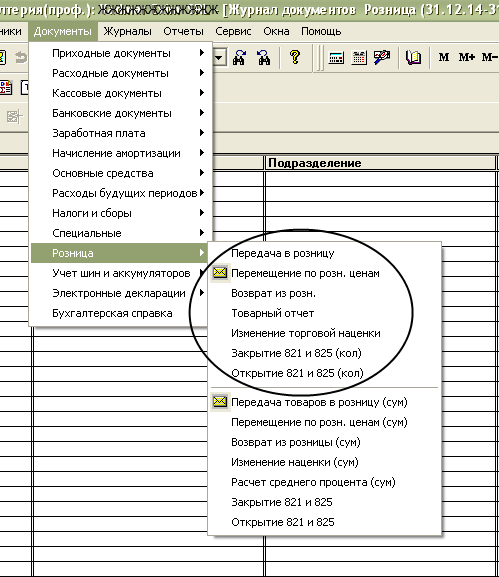
Task: Expand Заработная плата submenu arrow
Action: click(202, 132)
